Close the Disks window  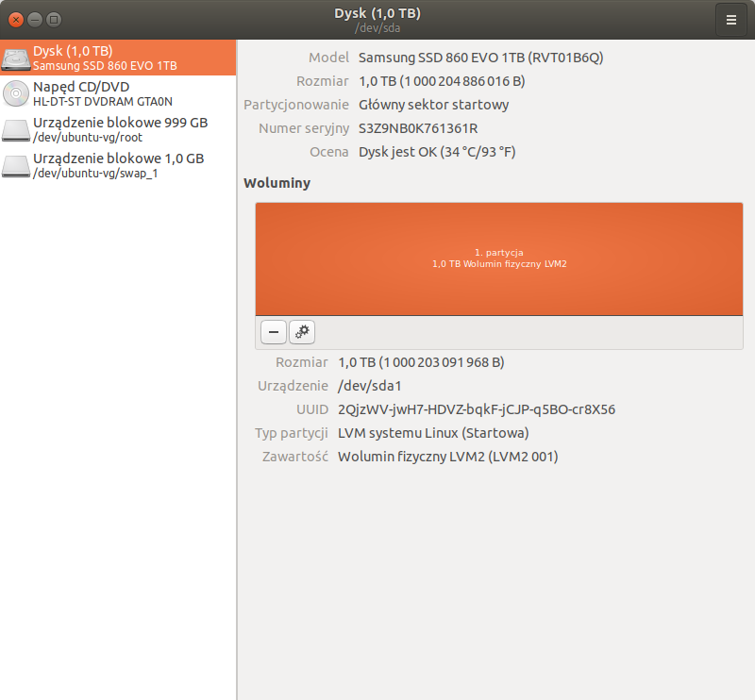tap(16, 20)
